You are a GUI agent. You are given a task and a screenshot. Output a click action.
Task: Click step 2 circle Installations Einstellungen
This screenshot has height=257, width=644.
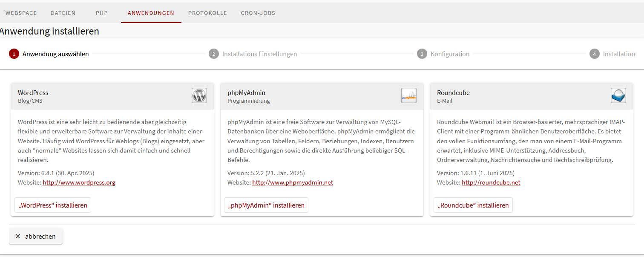tap(214, 54)
